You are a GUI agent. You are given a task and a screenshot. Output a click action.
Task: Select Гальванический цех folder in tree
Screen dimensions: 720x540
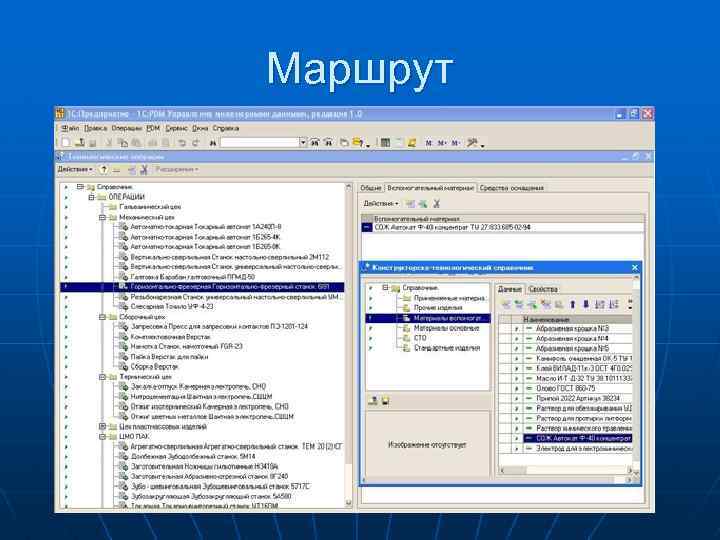click(x=150, y=207)
